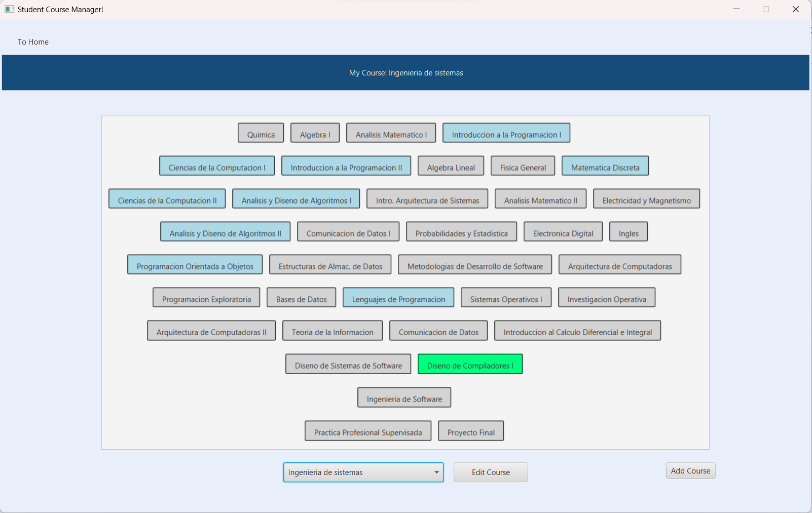Image resolution: width=812 pixels, height=513 pixels.
Task: Select the Quimica course
Action: (261, 133)
